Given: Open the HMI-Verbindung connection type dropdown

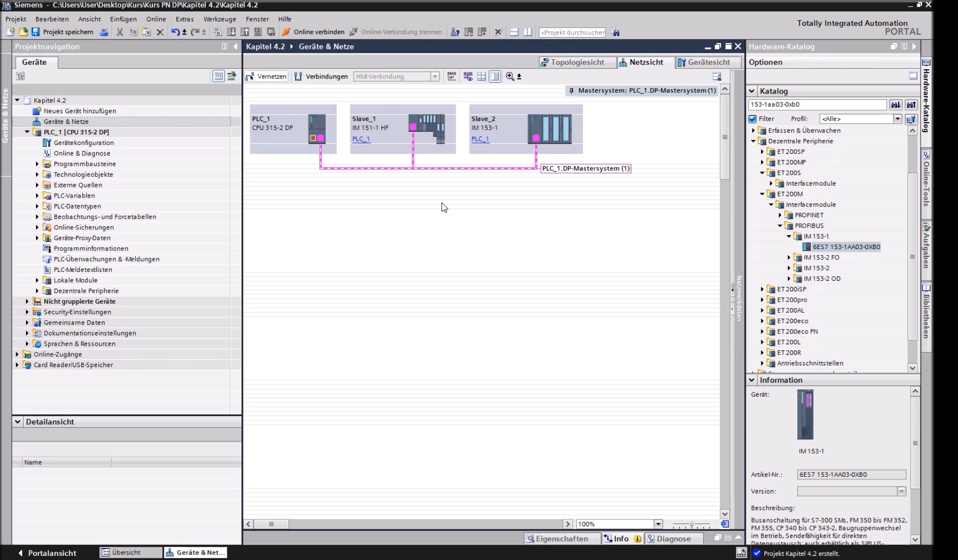Looking at the screenshot, I should pyautogui.click(x=435, y=76).
